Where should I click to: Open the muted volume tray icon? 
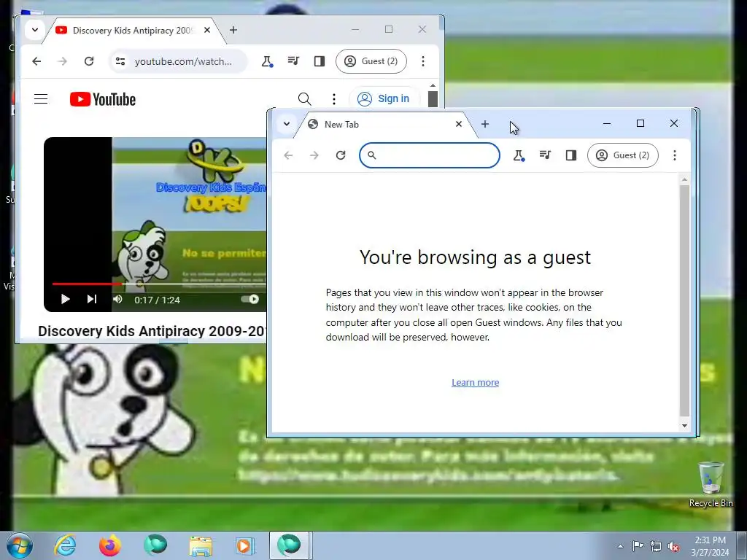tap(673, 546)
